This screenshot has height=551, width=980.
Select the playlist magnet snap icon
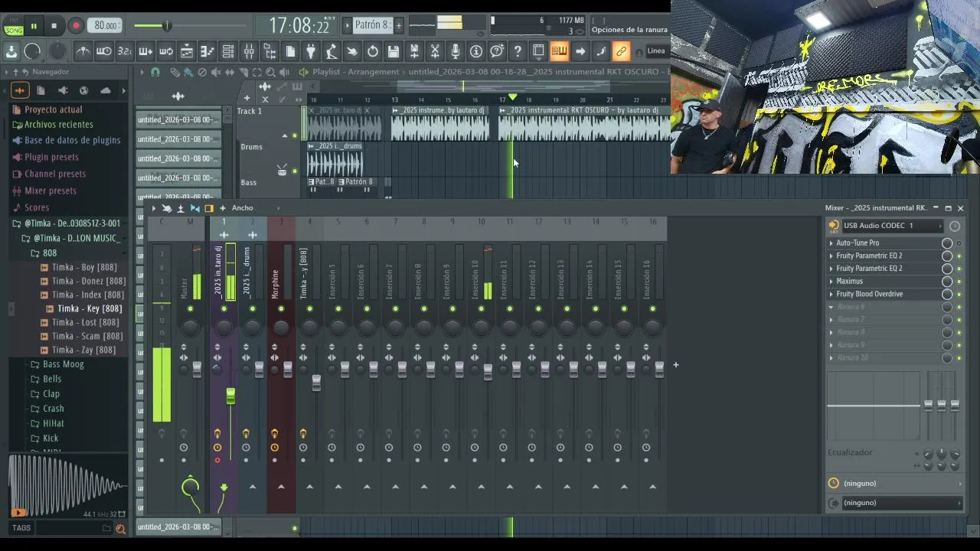pos(155,72)
